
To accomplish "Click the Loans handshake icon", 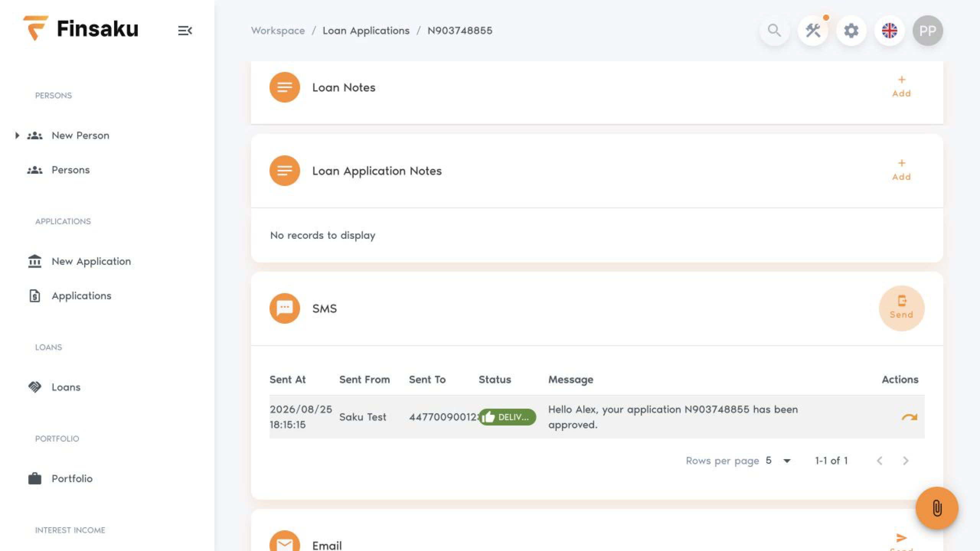I will coord(35,387).
